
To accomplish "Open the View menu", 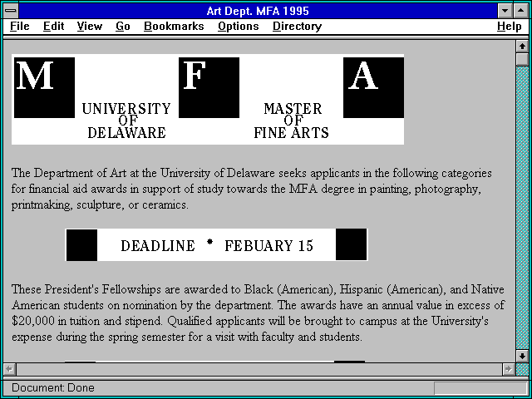I will click(90, 26).
